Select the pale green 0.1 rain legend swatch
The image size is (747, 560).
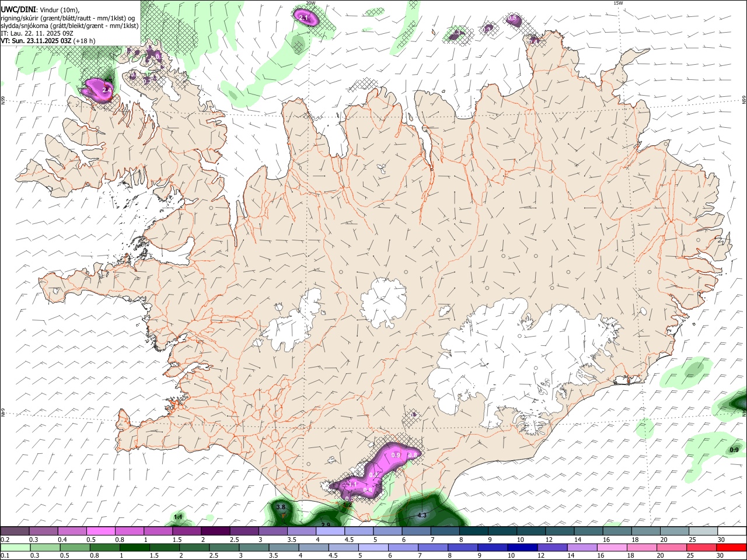[x=15, y=547]
